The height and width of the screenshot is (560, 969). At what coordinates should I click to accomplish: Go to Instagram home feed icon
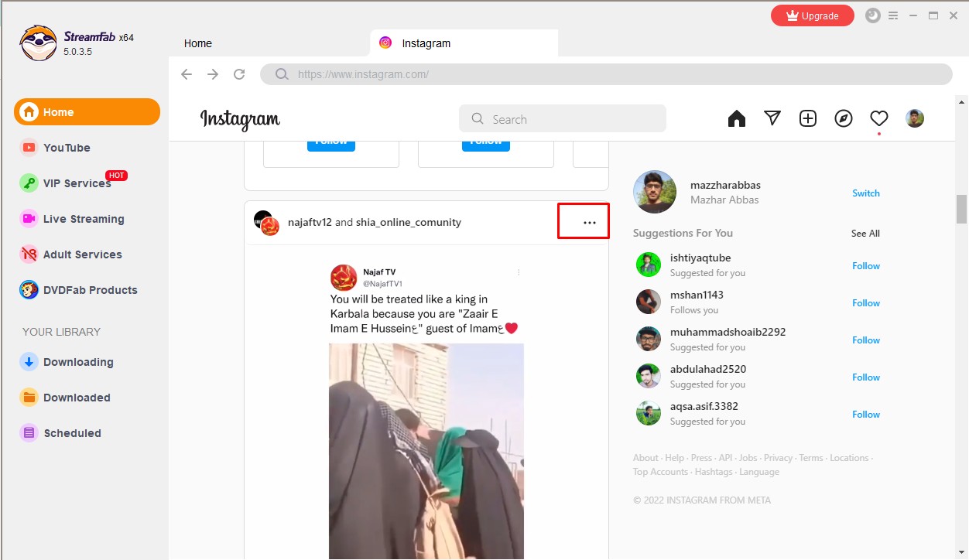point(737,118)
